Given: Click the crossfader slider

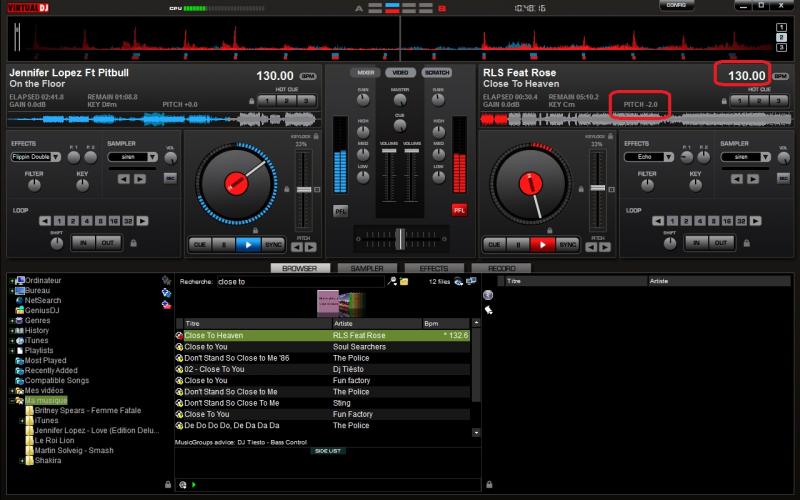Looking at the screenshot, I should coord(399,235).
